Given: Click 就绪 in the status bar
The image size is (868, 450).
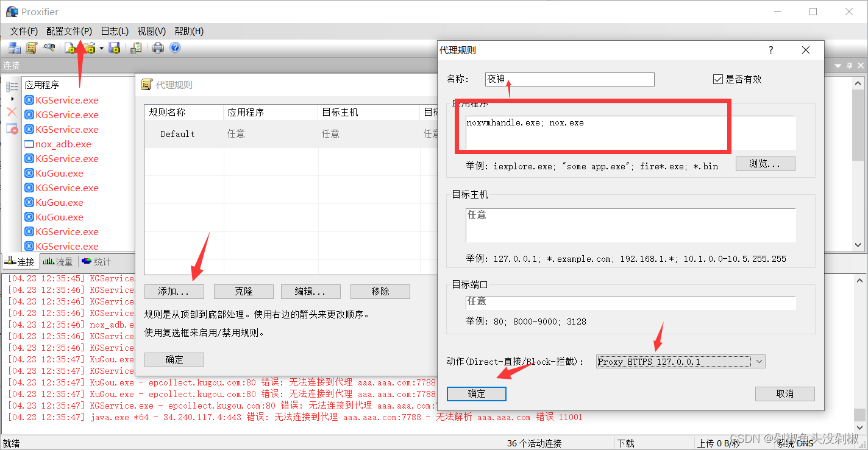Looking at the screenshot, I should (x=12, y=443).
